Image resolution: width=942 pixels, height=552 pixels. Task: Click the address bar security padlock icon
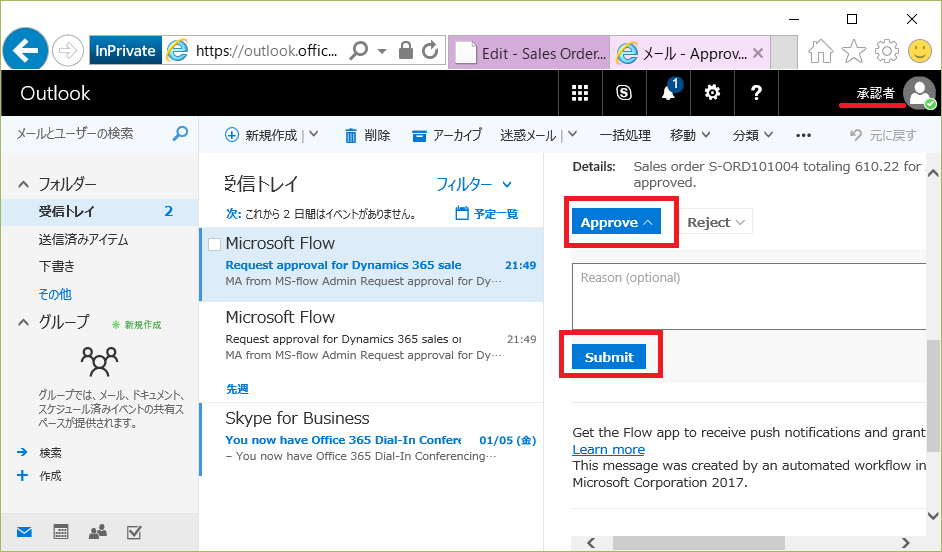pyautogui.click(x=406, y=50)
